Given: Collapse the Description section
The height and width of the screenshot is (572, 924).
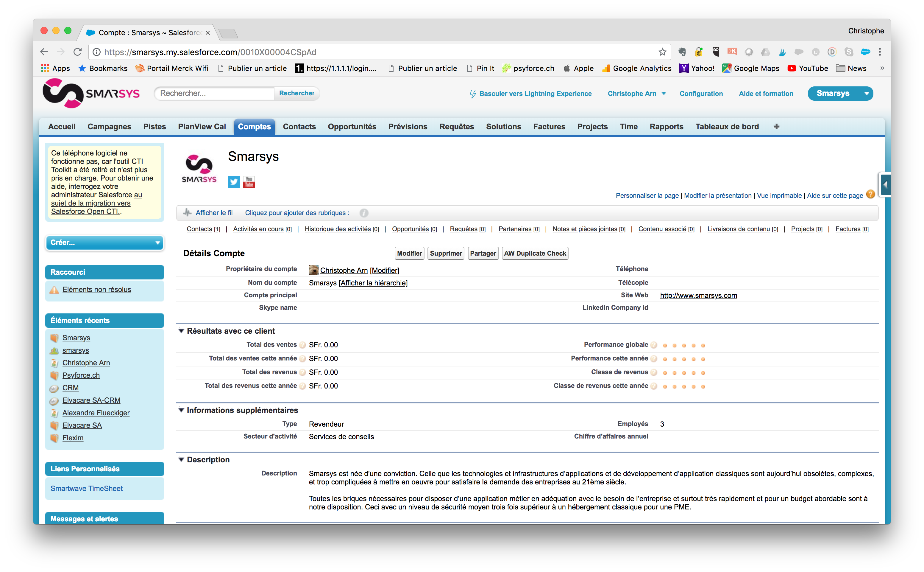Looking at the screenshot, I should click(181, 460).
